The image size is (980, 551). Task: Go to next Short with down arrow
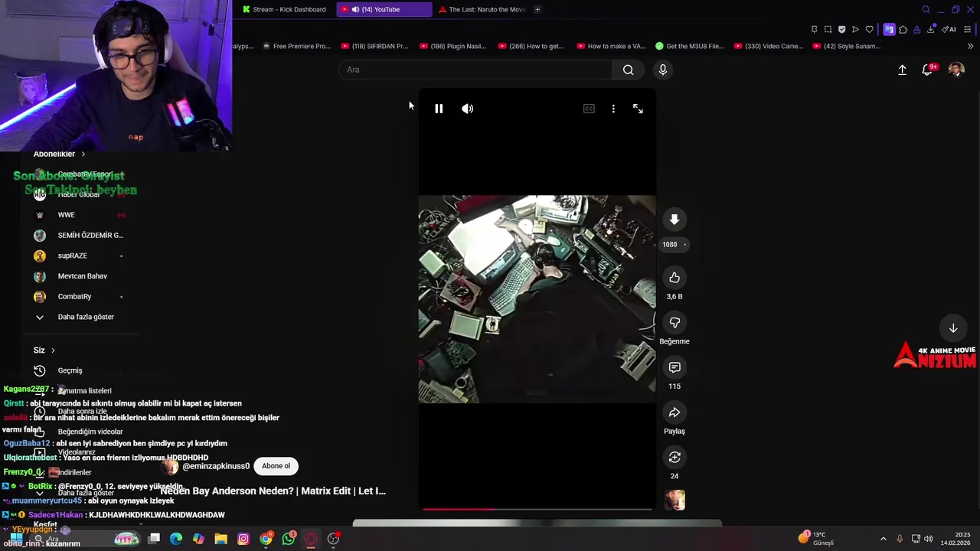pyautogui.click(x=953, y=328)
